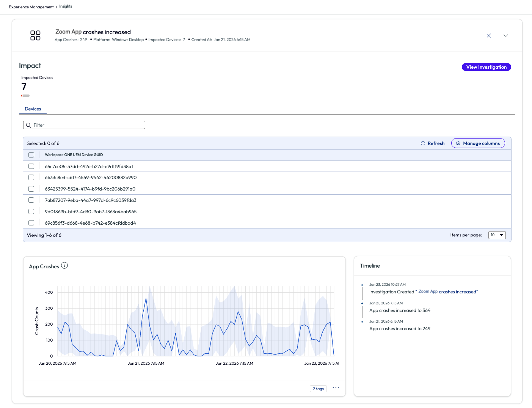Click the timeline marker for Jan 23, 2026 10:27 AM
Image resolution: width=532 pixels, height=408 pixels.
pos(362,285)
